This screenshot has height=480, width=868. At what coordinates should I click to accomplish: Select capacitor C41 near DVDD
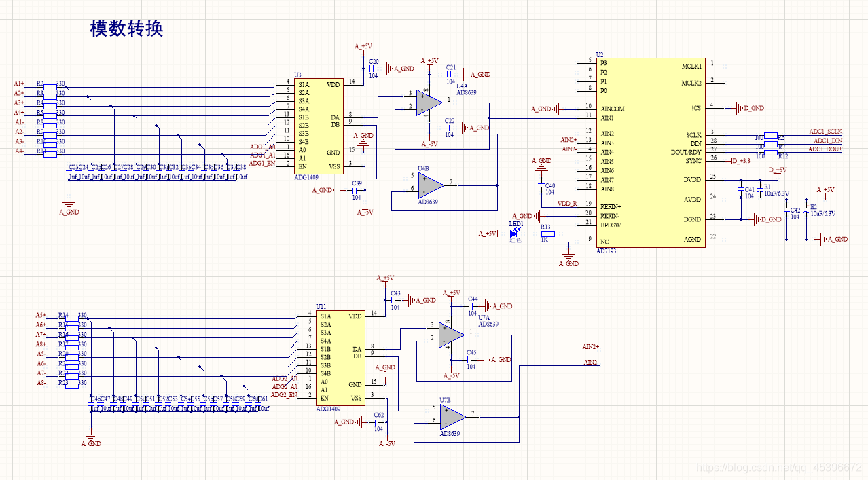pyautogui.click(x=741, y=189)
